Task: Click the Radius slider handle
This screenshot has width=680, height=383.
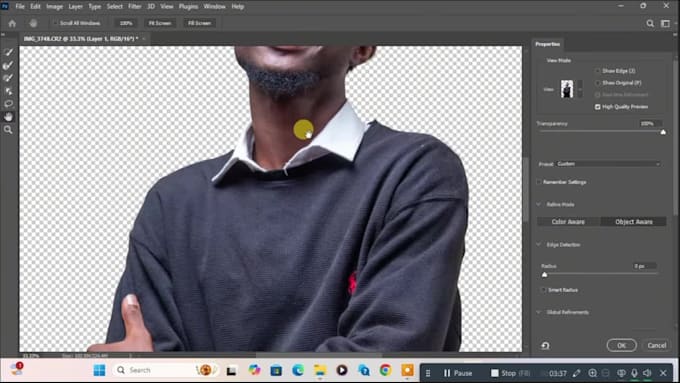Action: 545,275
